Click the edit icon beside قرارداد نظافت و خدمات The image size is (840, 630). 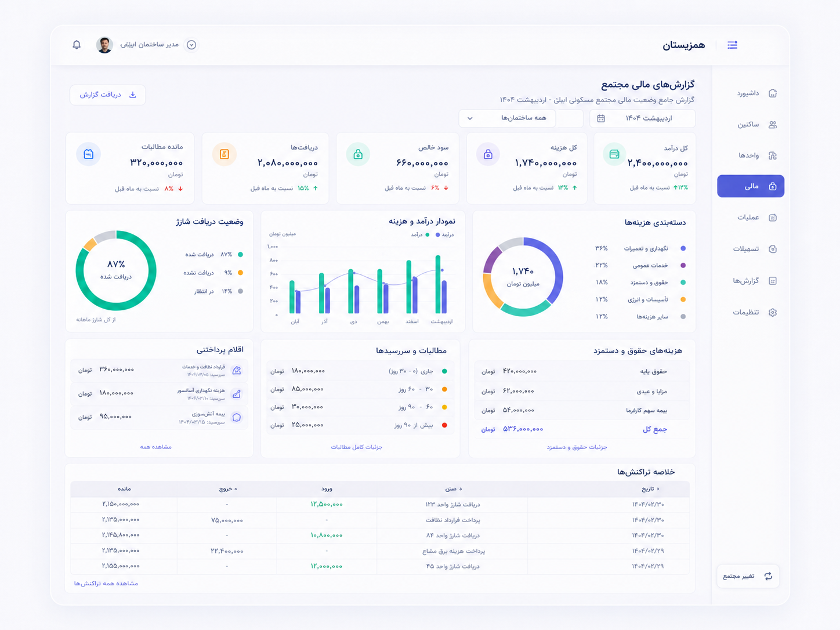237,370
